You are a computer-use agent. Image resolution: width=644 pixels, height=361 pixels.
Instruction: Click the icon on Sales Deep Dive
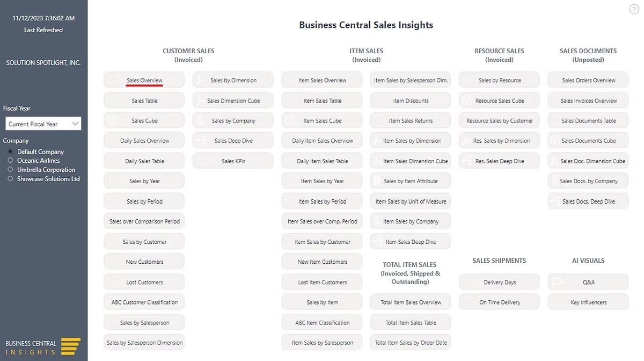(201, 140)
